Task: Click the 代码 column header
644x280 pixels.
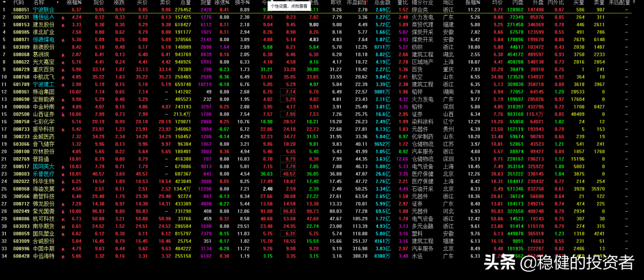Action: (x=18, y=2)
